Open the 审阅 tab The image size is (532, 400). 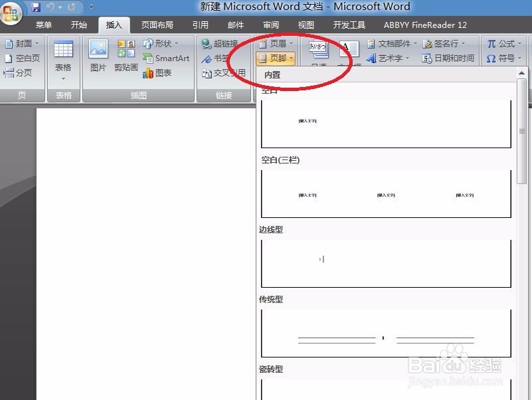[271, 25]
